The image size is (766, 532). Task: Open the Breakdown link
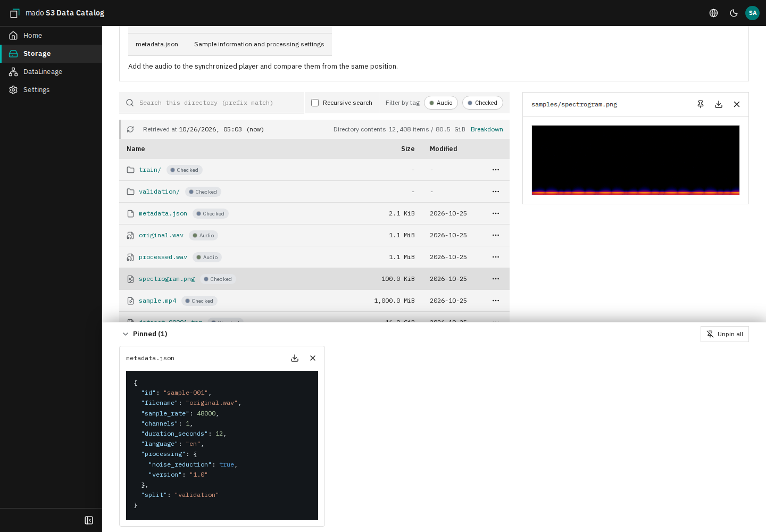point(487,129)
